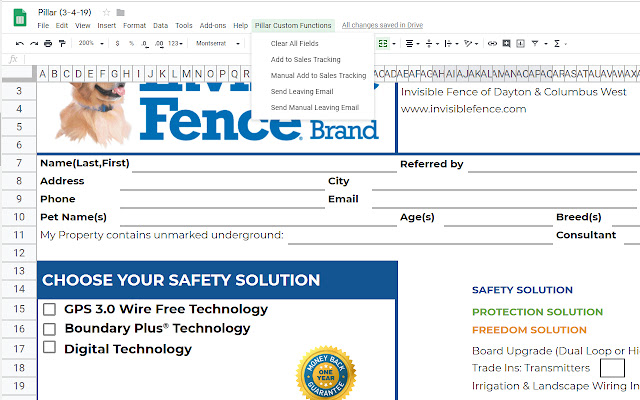Check Boundary Plus Technology box
This screenshot has width=640, height=400.
(x=49, y=329)
